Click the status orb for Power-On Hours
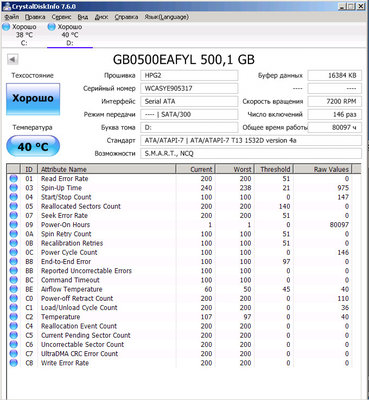The image size is (369, 400). click(14, 225)
